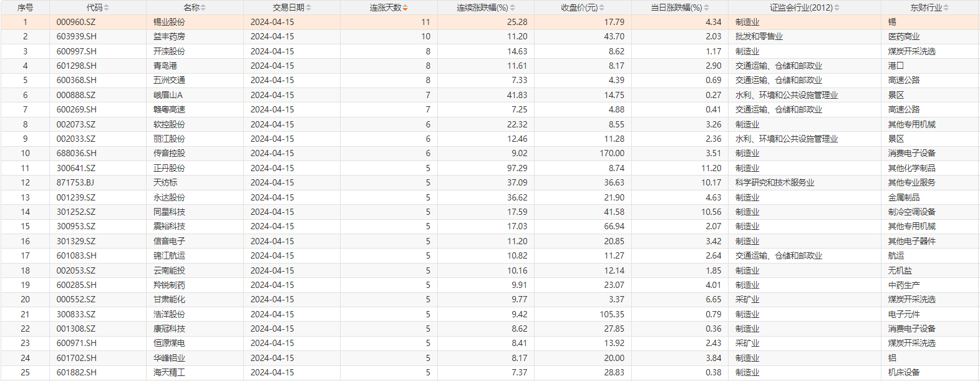Click the sort icon beside 当日涨跌幅(%) header
The width and height of the screenshot is (980, 381).
click(706, 7)
